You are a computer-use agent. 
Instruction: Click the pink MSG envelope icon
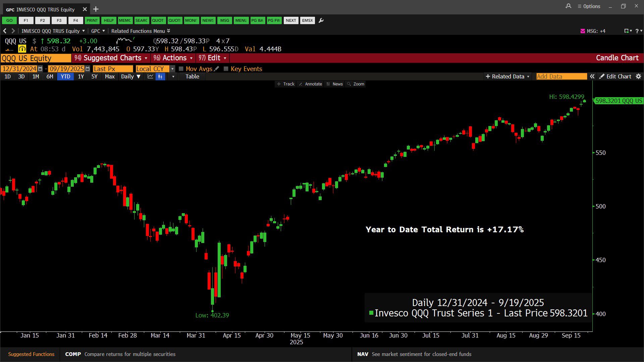coord(583,31)
